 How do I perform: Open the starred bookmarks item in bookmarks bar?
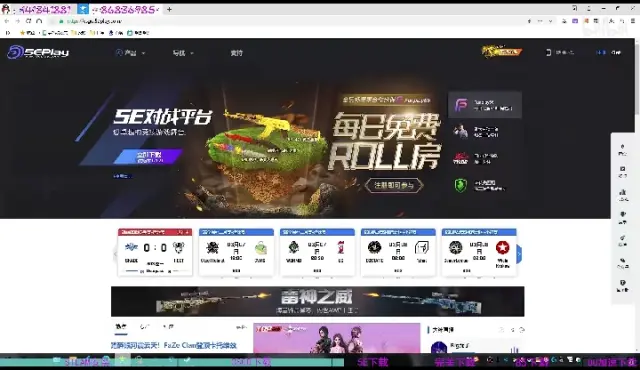point(27,33)
